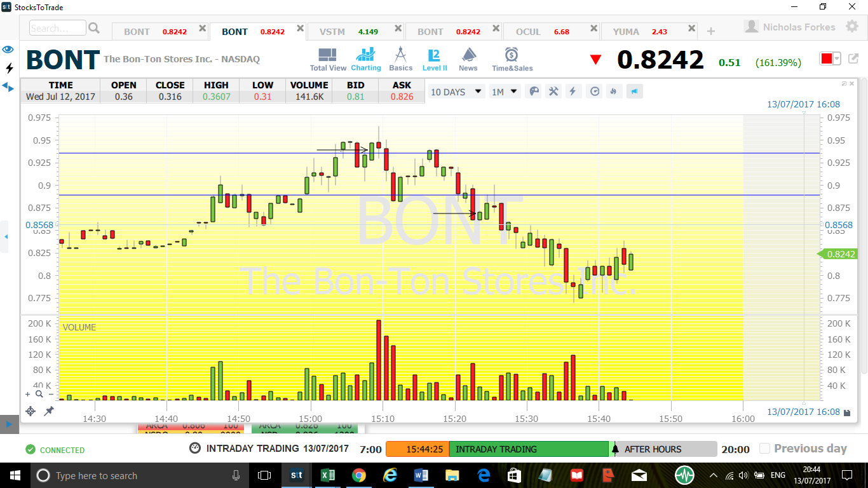Click the flame icon in chart toolbar
The height and width of the screenshot is (488, 868).
click(613, 91)
